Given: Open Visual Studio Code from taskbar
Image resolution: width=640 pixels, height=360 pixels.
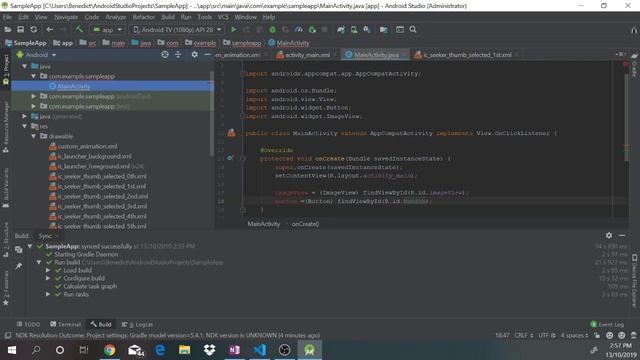Looking at the screenshot, I should [260, 350].
